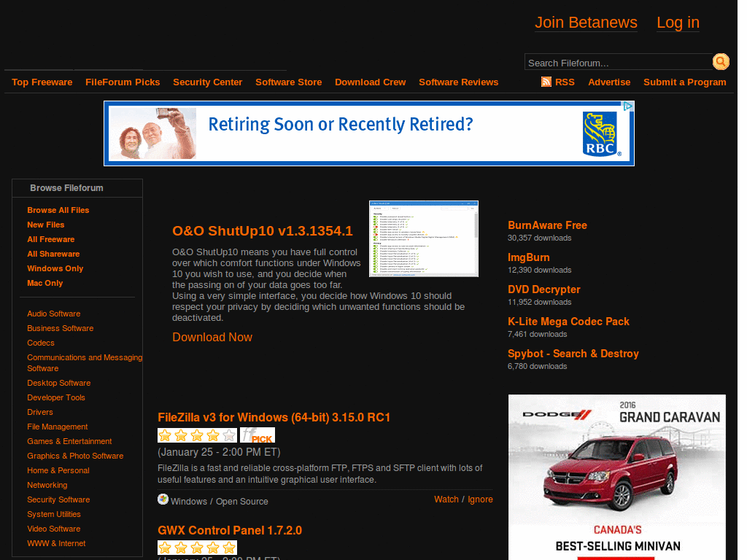Open the O&O ShutUp10 v1.3.1354.1 title
This screenshot has width=747, height=560.
(x=263, y=231)
